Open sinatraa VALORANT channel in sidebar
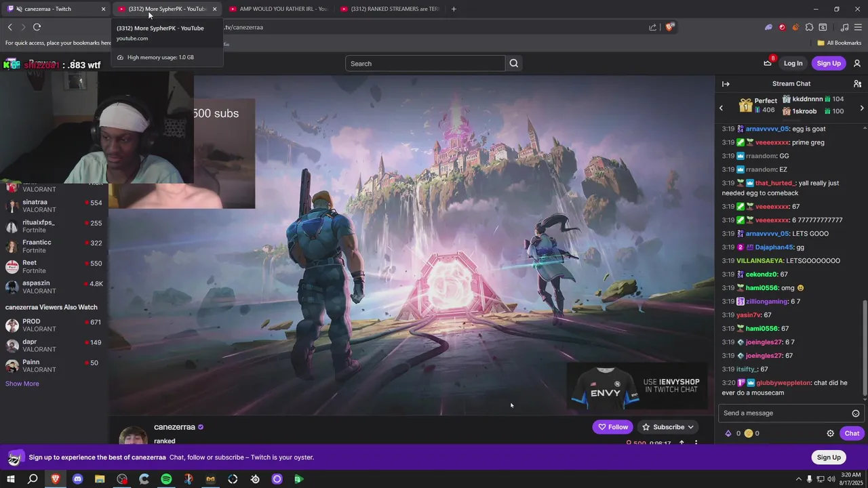Viewport: 868px width, 488px height. pos(54,206)
